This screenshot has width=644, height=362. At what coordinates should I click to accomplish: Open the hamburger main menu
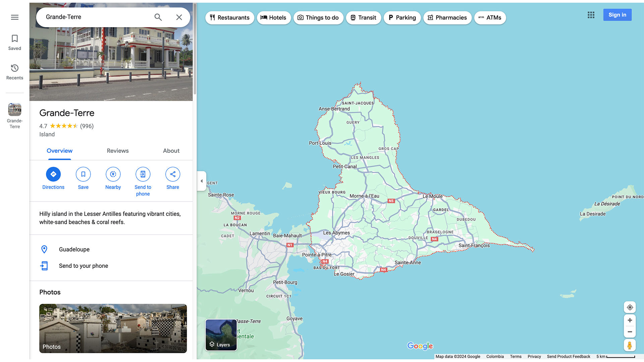tap(14, 17)
